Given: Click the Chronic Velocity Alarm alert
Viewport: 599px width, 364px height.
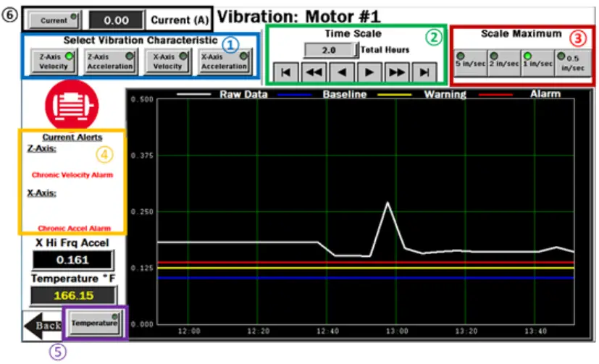Looking at the screenshot, I should coord(72,174).
